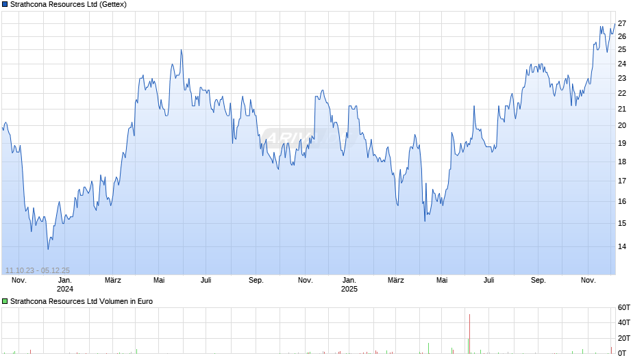
Task: Click the price axis label 23
Action: [622, 78]
